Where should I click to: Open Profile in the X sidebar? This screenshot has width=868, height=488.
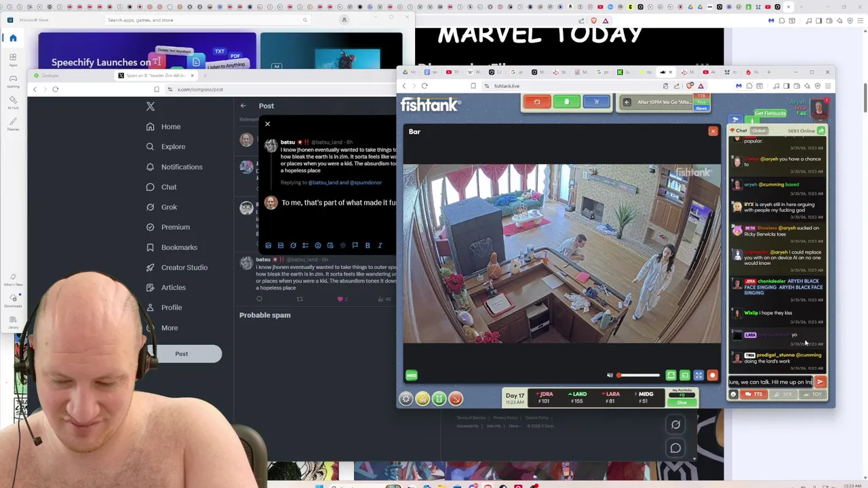[163, 308]
